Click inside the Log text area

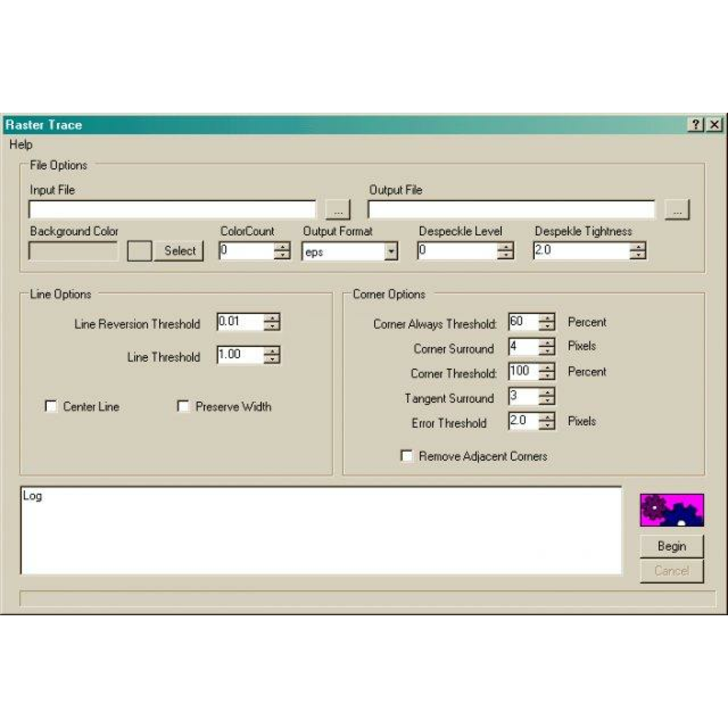321,530
